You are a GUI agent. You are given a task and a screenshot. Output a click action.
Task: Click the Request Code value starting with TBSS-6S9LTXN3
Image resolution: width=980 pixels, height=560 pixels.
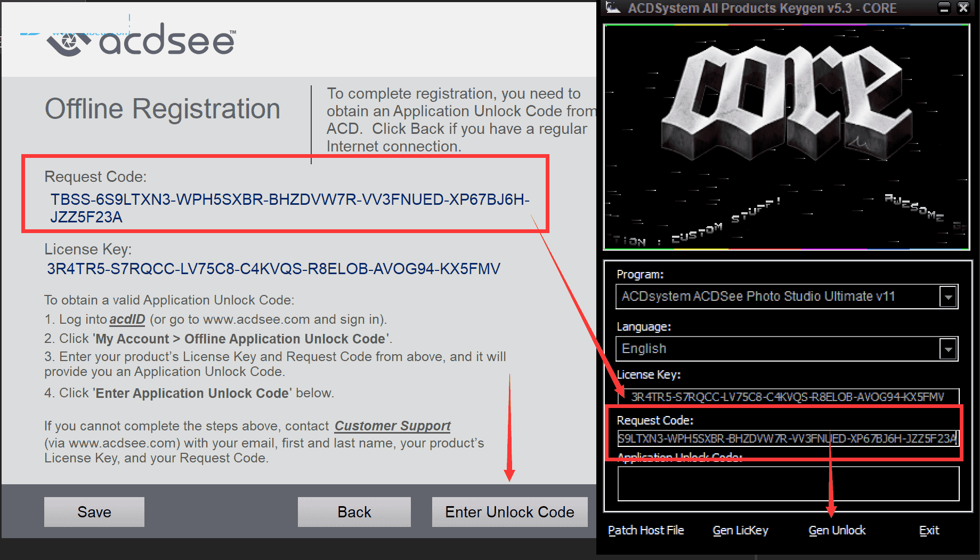coord(290,208)
